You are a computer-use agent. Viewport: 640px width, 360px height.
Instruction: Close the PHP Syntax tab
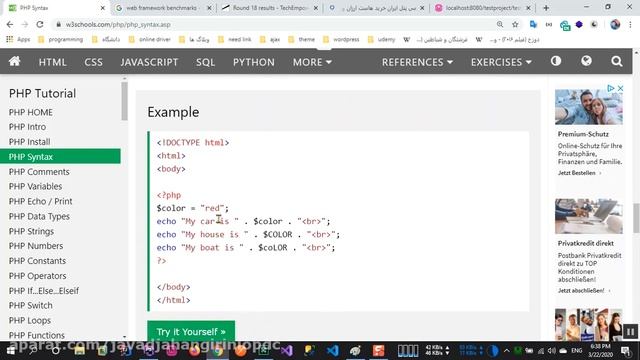(x=102, y=8)
